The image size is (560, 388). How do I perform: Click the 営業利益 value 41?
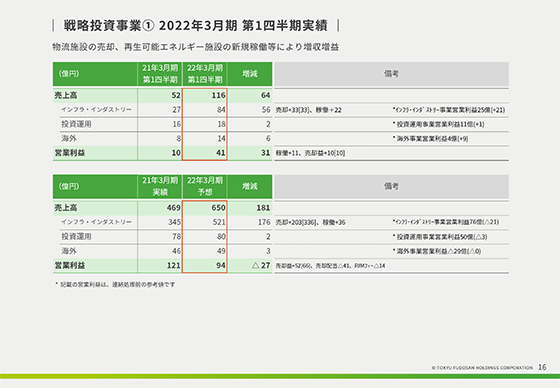click(221, 153)
